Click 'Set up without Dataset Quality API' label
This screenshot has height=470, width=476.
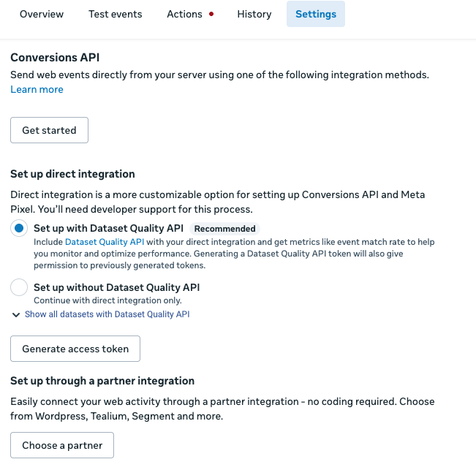click(x=116, y=287)
